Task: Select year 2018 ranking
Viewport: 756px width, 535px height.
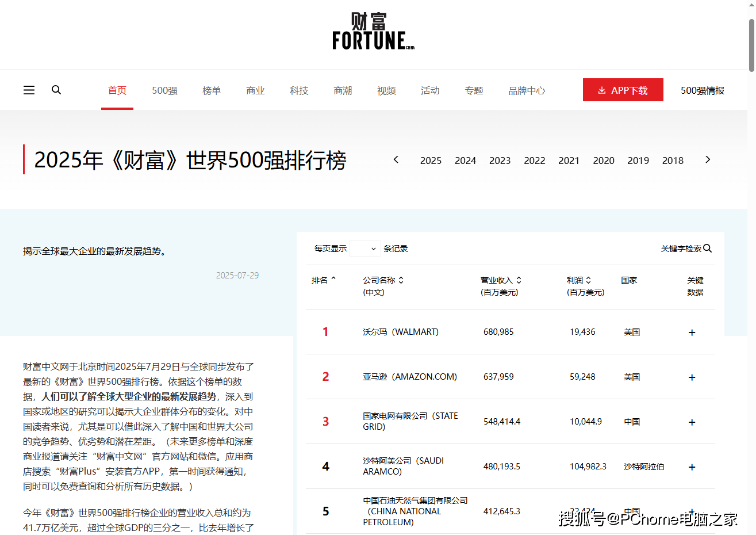Action: [x=673, y=160]
